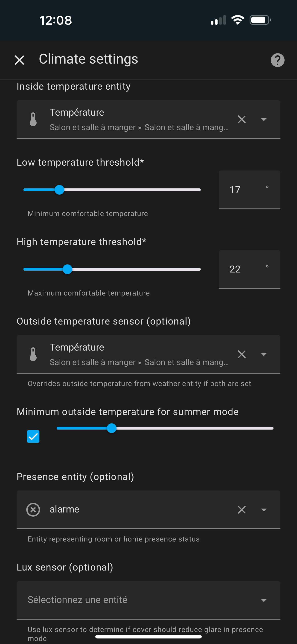Expand the Presence entity dropdown

click(x=263, y=510)
